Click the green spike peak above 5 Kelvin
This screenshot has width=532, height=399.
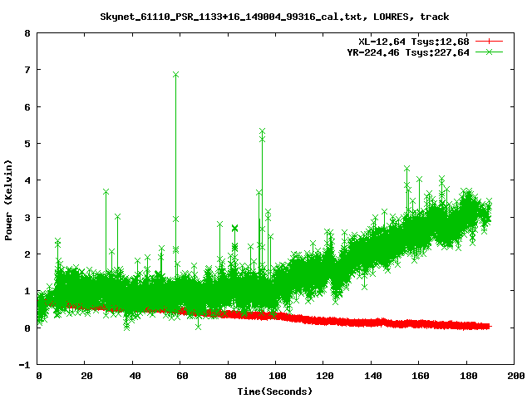(262, 131)
